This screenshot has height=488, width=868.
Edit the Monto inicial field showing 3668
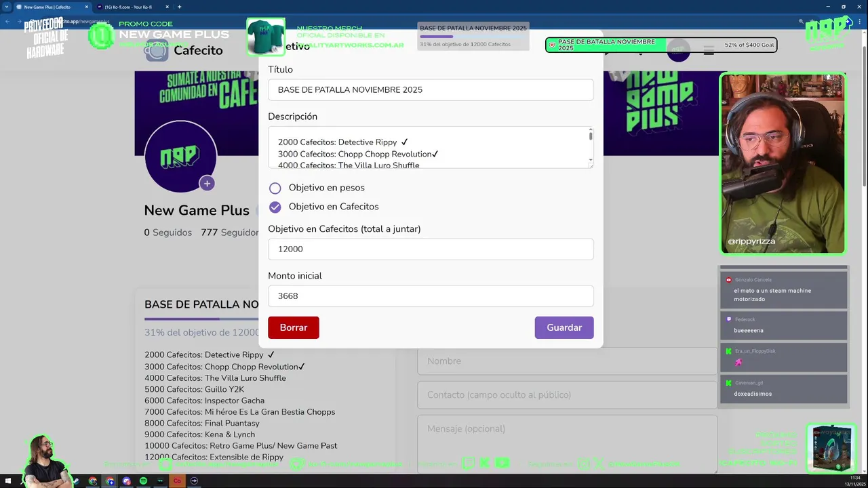(x=431, y=296)
